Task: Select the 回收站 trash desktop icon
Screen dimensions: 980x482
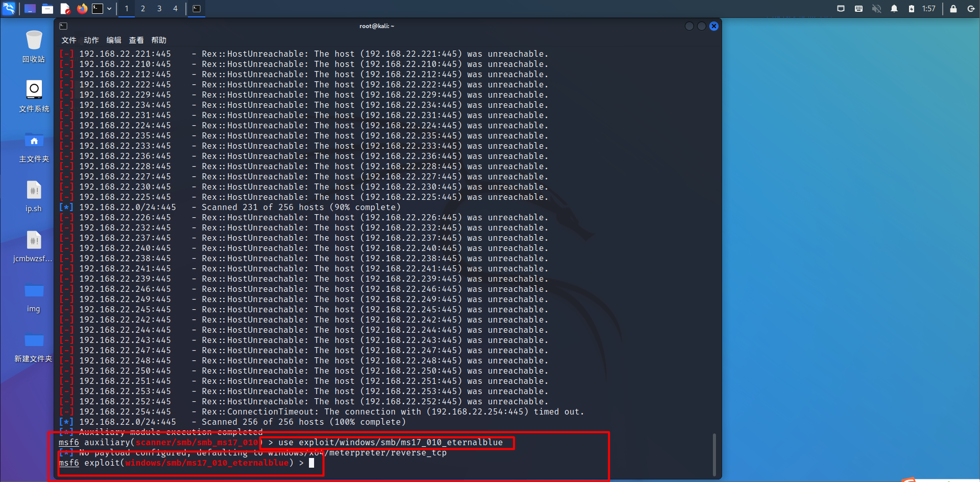Action: point(34,47)
